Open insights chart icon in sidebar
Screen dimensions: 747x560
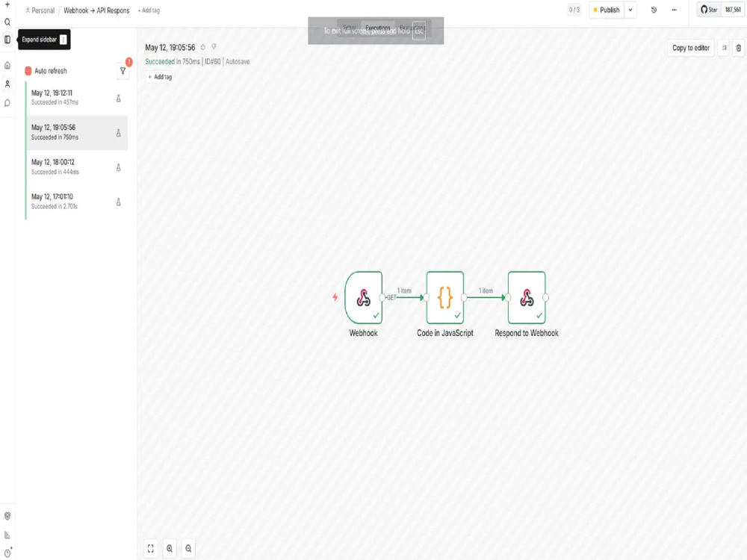[7, 535]
